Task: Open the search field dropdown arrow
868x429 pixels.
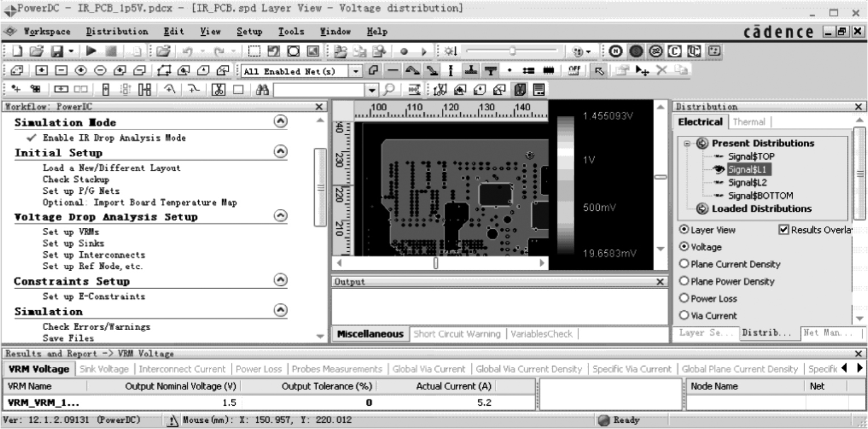Action: tap(372, 89)
